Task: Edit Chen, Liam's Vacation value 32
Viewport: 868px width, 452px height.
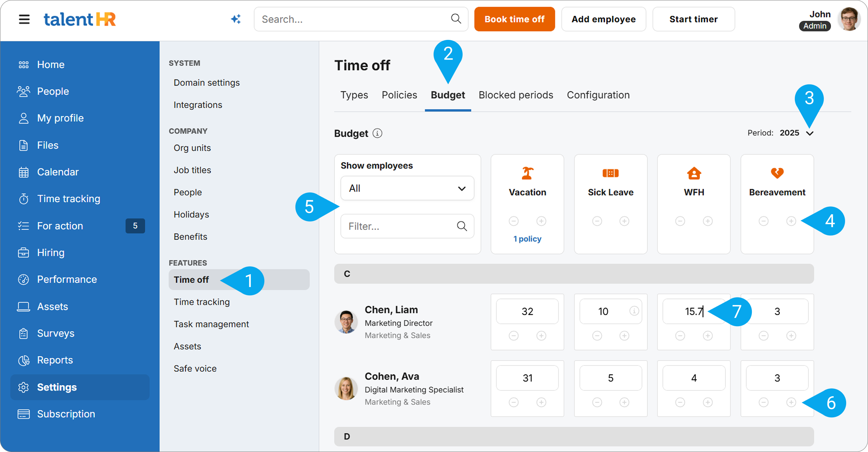Action: [x=527, y=311]
